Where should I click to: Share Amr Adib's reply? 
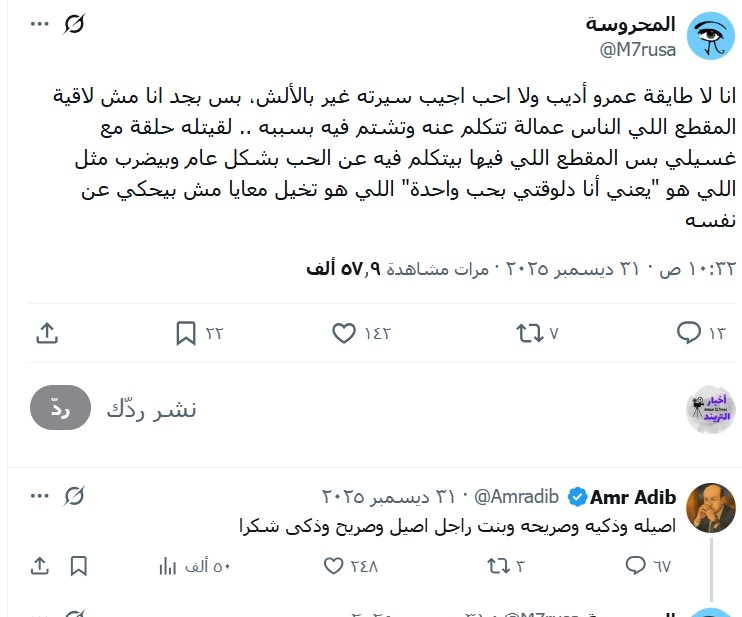[40, 566]
